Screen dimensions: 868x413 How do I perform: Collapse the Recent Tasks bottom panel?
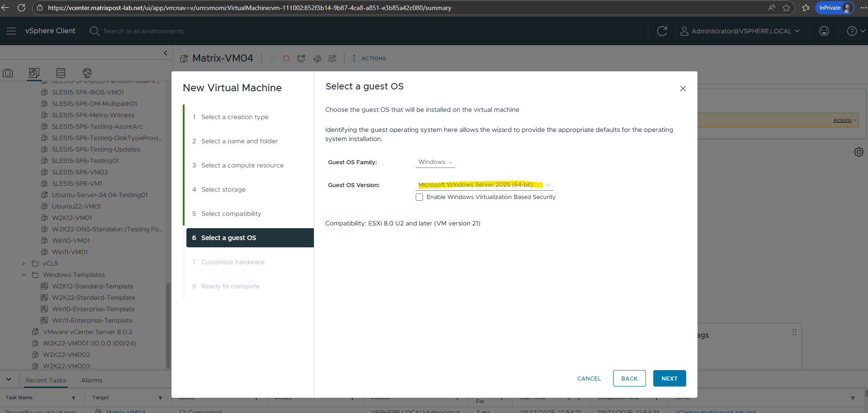coord(9,380)
